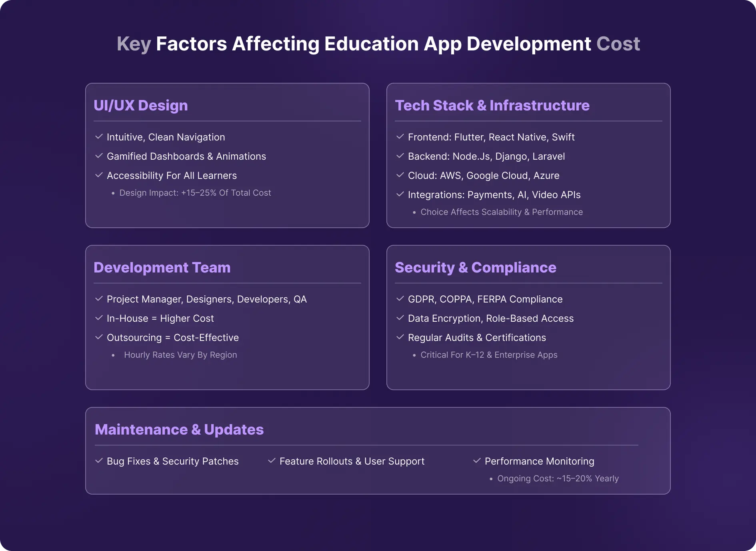Select the checkmark before Regular Audits & Certifications

400,337
